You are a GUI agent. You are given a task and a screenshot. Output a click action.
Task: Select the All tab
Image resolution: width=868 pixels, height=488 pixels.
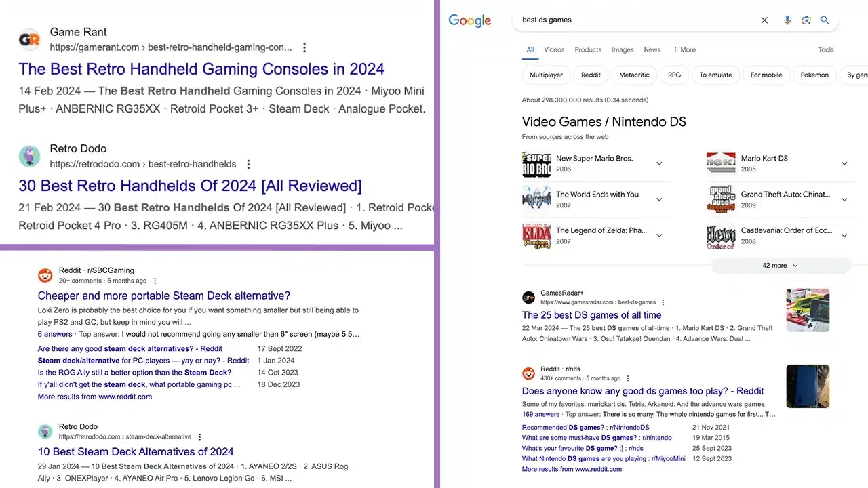coord(530,49)
